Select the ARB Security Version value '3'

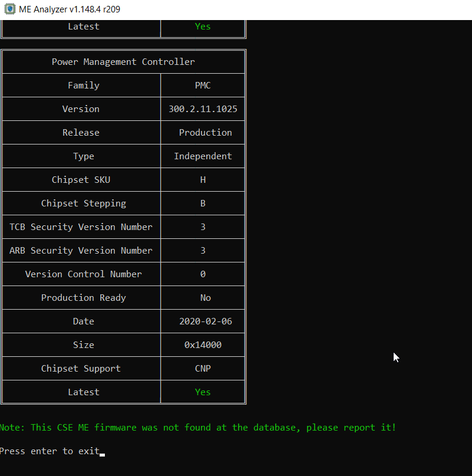(x=203, y=251)
